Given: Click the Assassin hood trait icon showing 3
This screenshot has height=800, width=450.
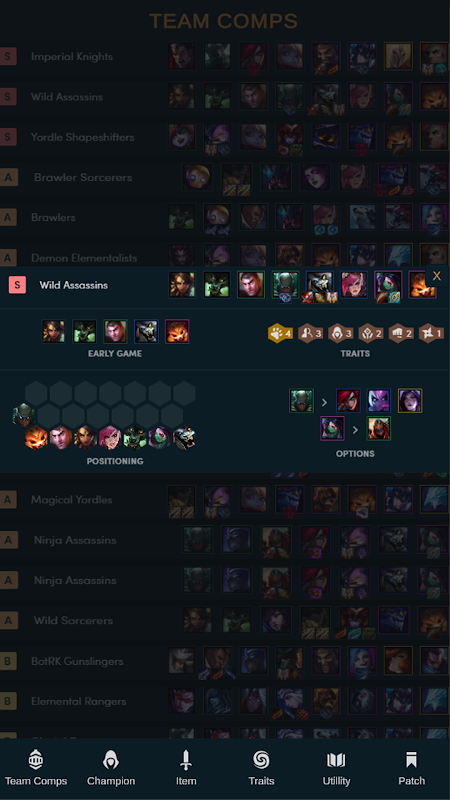Looking at the screenshot, I should pos(341,334).
